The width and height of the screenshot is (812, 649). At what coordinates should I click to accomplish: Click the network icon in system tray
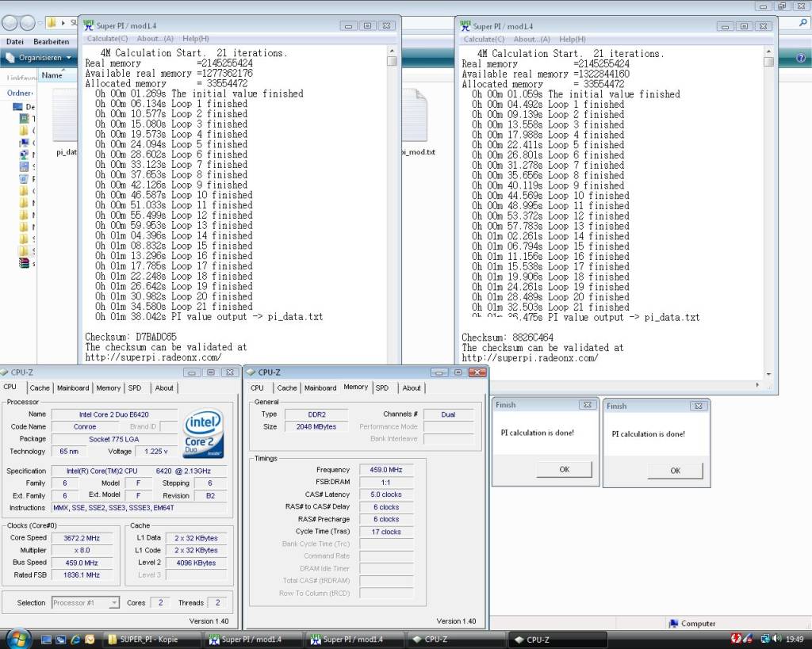(765, 639)
